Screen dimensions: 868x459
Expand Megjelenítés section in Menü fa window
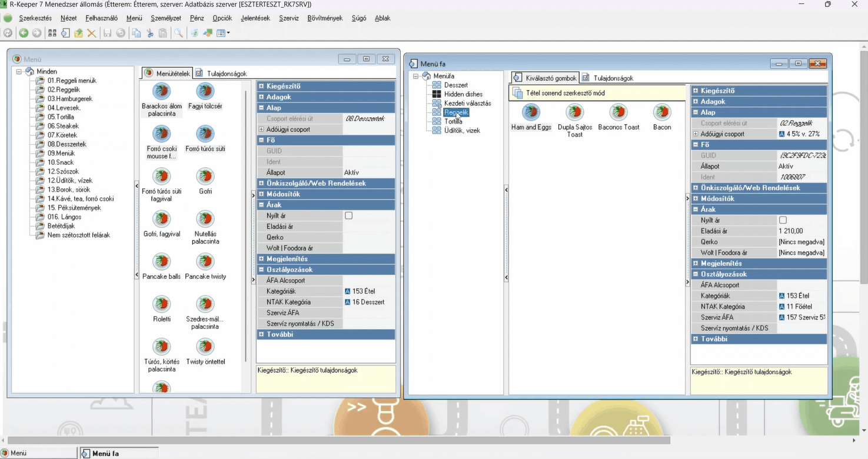click(x=696, y=263)
